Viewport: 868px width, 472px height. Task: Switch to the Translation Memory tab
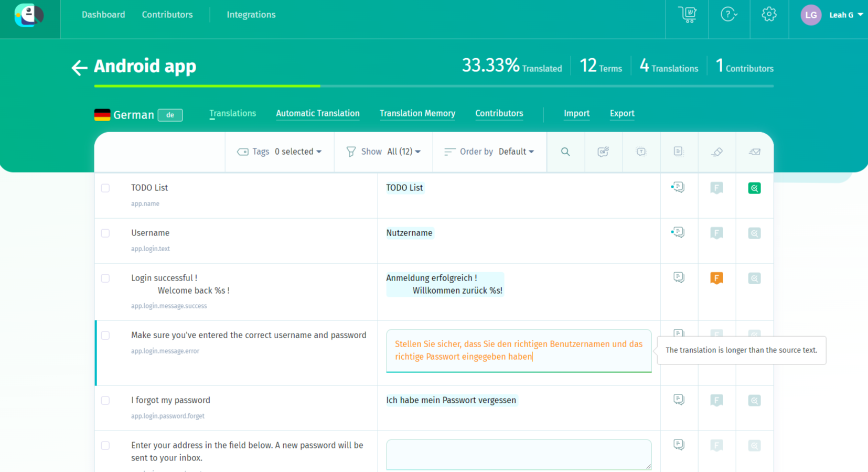point(417,113)
